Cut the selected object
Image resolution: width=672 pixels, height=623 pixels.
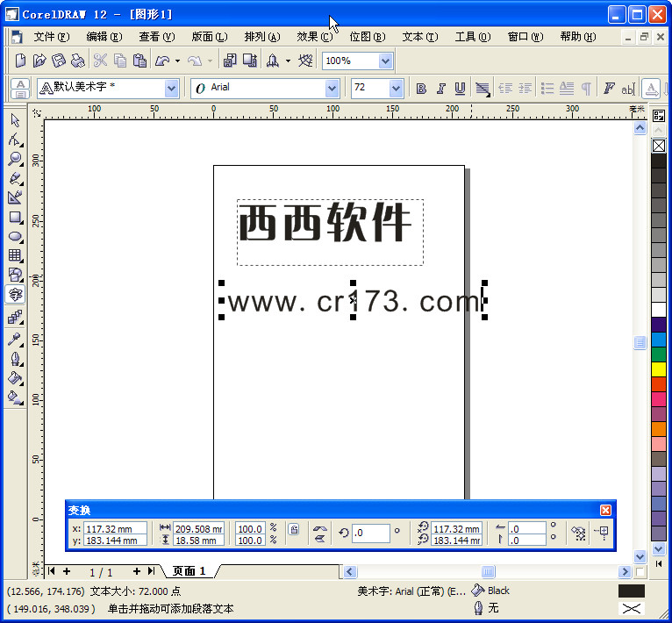click(x=100, y=61)
